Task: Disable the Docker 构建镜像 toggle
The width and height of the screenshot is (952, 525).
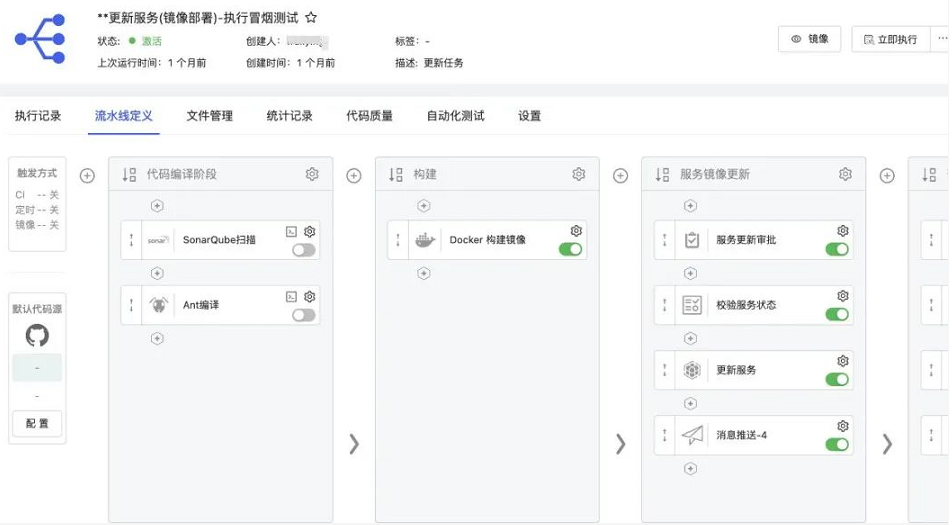Action: (570, 250)
